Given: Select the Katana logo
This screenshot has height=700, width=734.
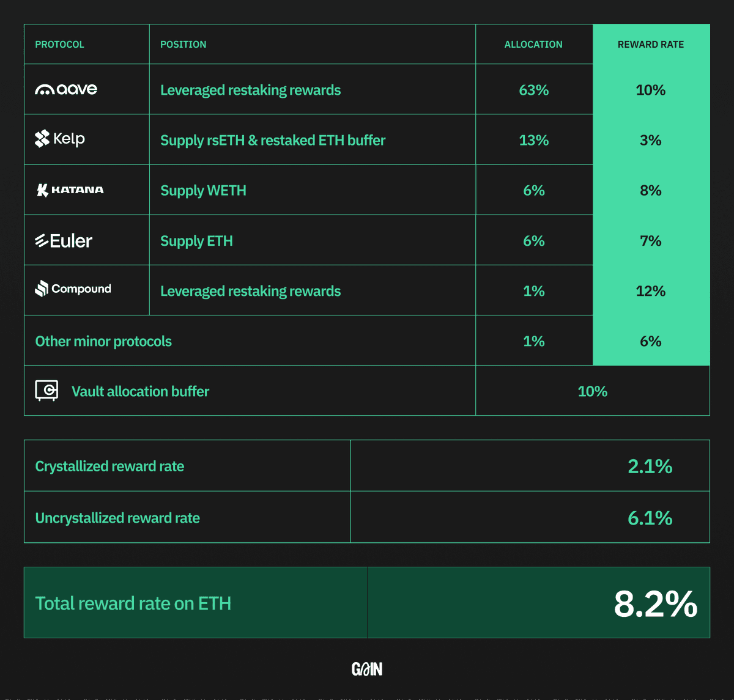Looking at the screenshot, I should [70, 190].
